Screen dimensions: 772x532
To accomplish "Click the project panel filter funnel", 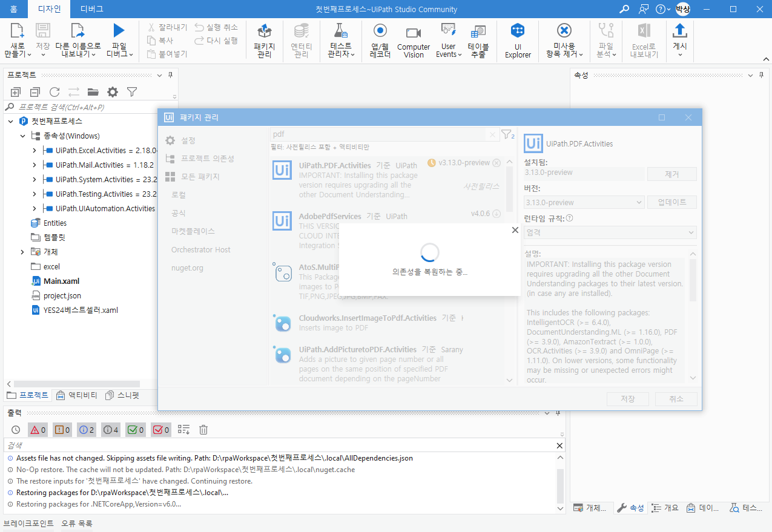I will point(132,92).
